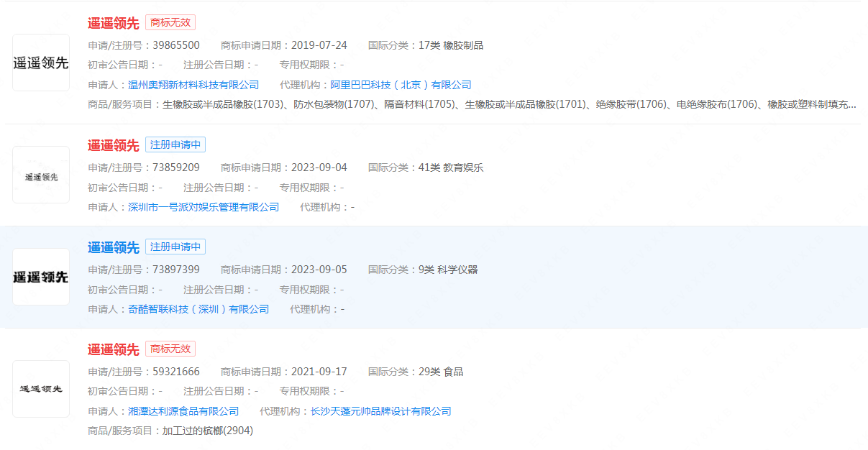
Task: Click the 注册申请中 badge on the 教育娱乐 entry
Action: (175, 144)
